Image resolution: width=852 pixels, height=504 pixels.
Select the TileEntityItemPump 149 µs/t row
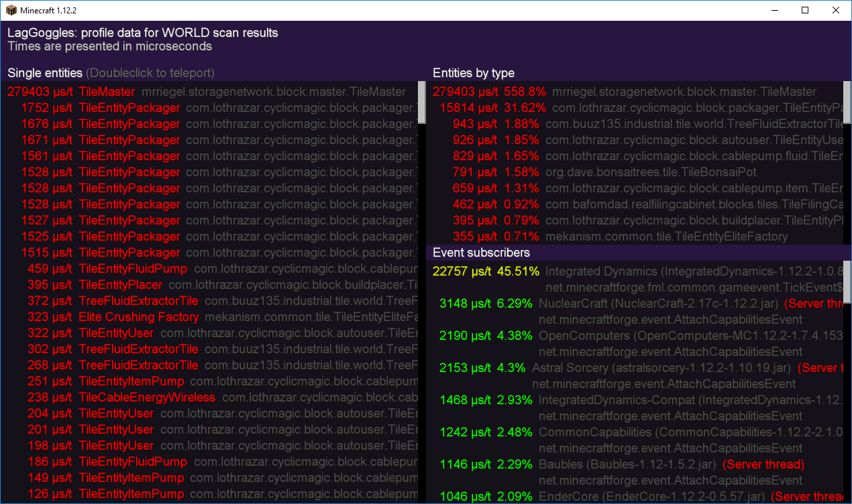click(x=209, y=478)
